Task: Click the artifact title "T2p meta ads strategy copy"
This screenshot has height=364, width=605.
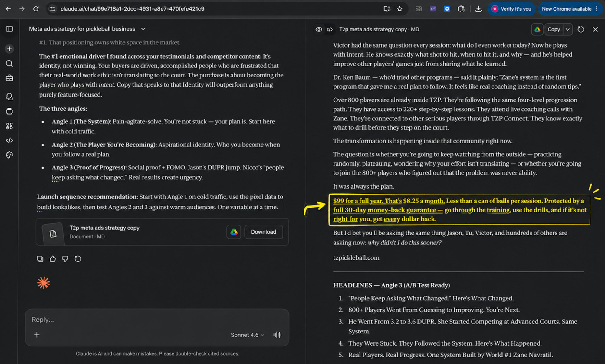Action: [x=373, y=29]
